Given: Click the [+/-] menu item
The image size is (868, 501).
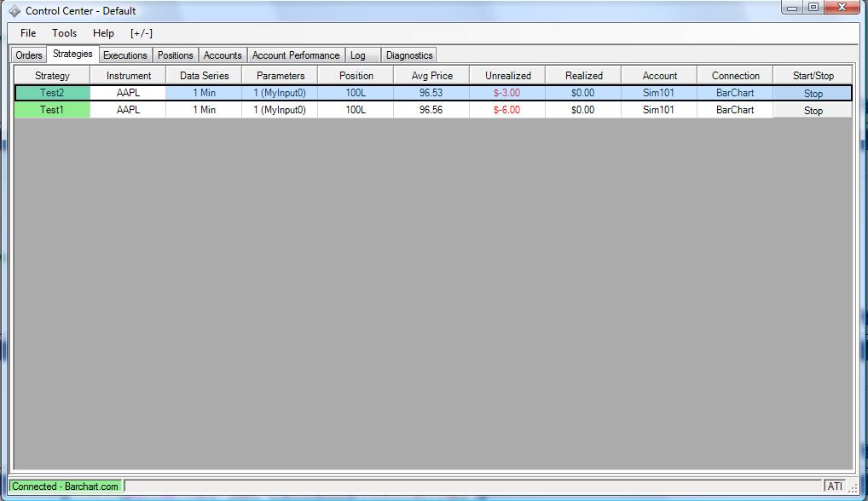Looking at the screenshot, I should [x=142, y=33].
